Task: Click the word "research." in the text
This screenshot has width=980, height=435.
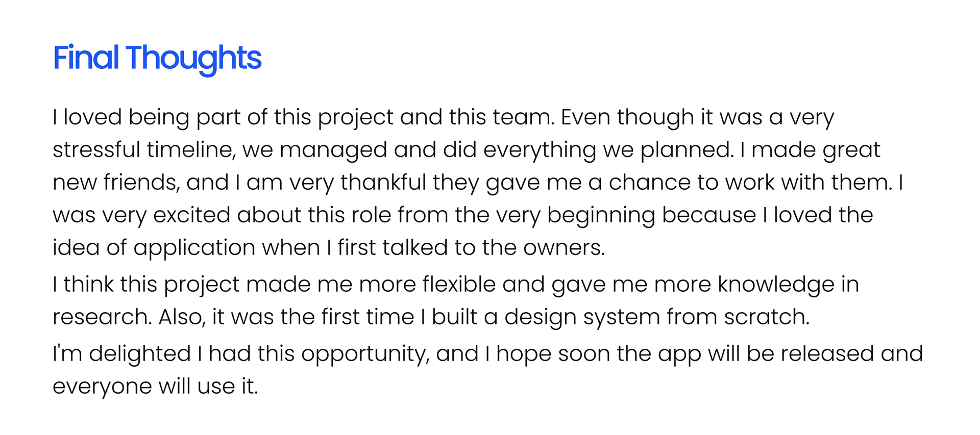Action: pos(102,317)
